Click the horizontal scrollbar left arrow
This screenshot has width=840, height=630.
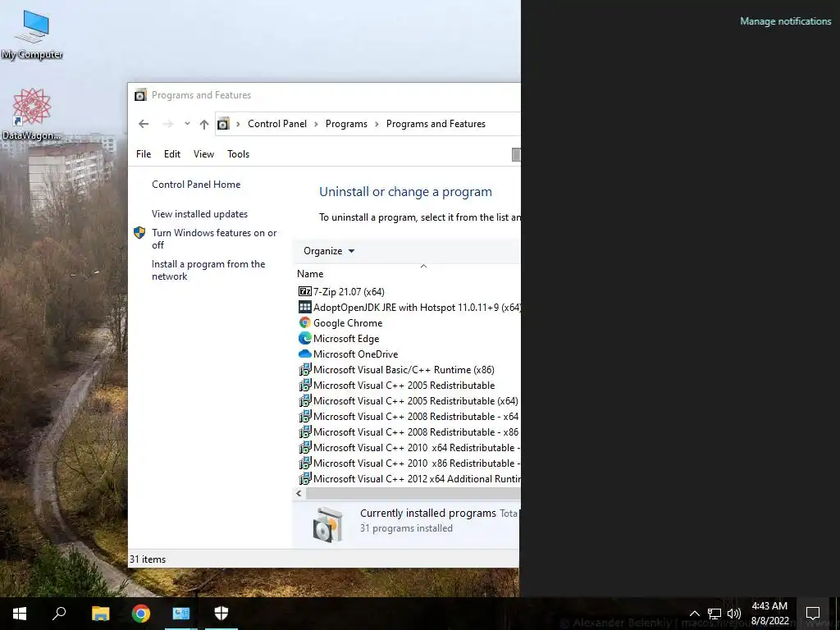299,493
